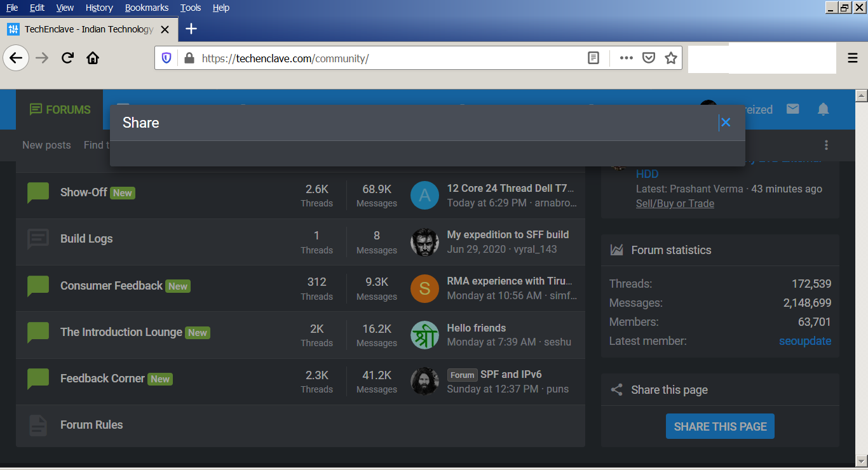Click the SHARE THIS PAGE button

[720, 426]
